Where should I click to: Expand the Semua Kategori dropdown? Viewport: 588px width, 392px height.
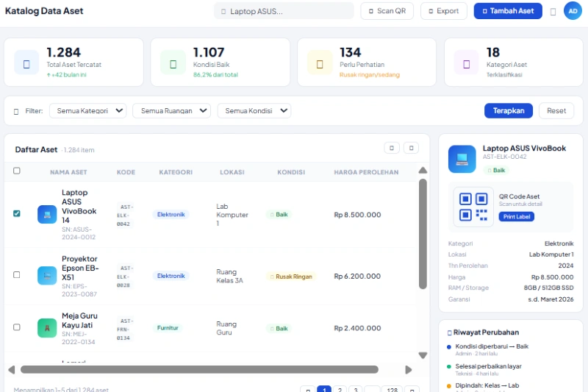pos(87,110)
